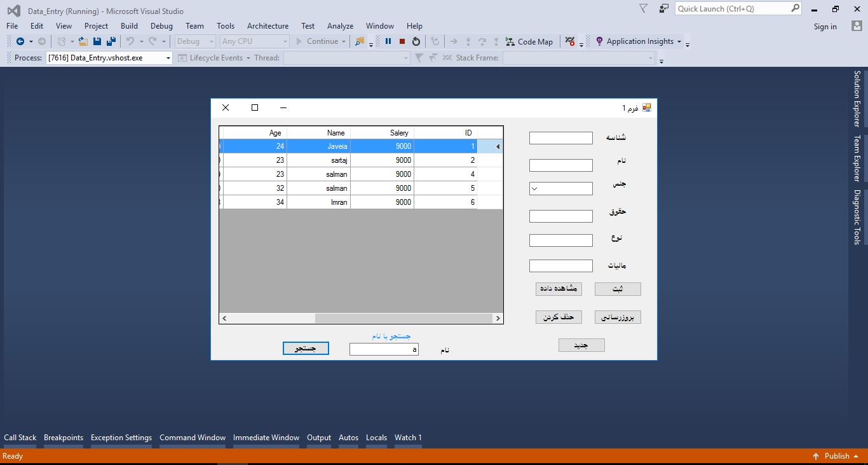This screenshot has width=868, height=465.
Task: Click the horizontal scrollbar of the data grid
Action: [x=403, y=318]
